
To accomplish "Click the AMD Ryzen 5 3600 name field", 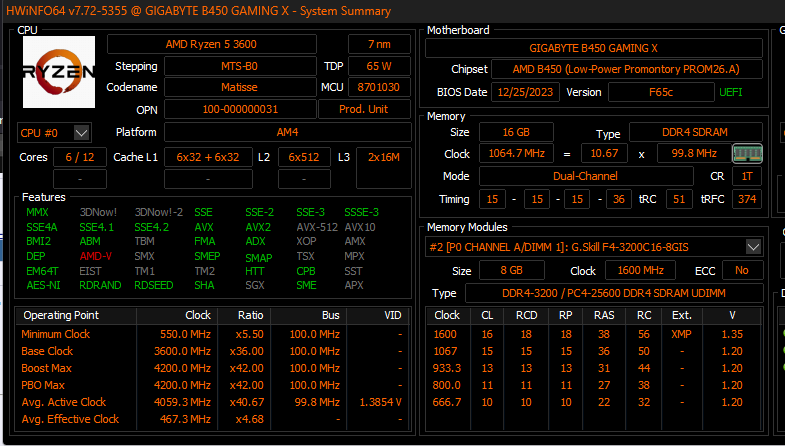I will [223, 44].
